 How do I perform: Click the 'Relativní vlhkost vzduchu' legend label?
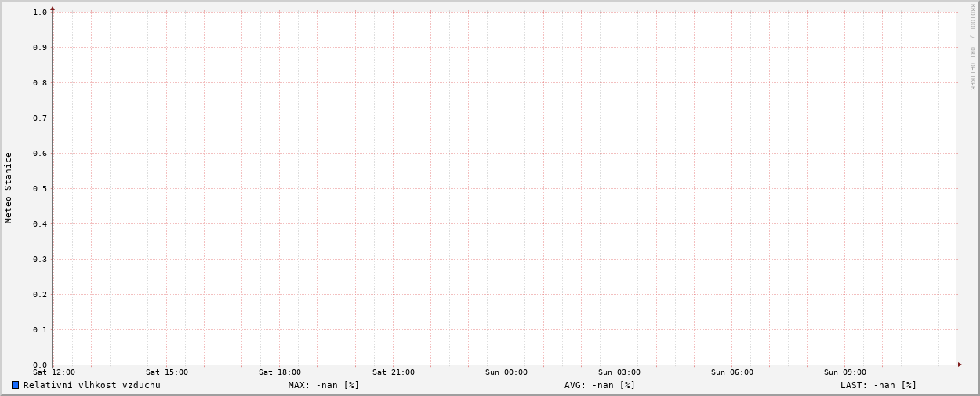tap(92, 385)
